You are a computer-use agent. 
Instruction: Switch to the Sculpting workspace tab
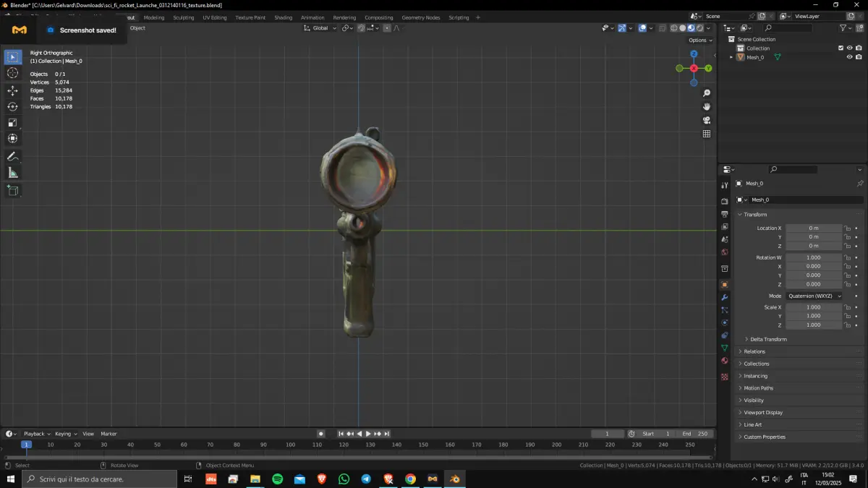click(183, 17)
